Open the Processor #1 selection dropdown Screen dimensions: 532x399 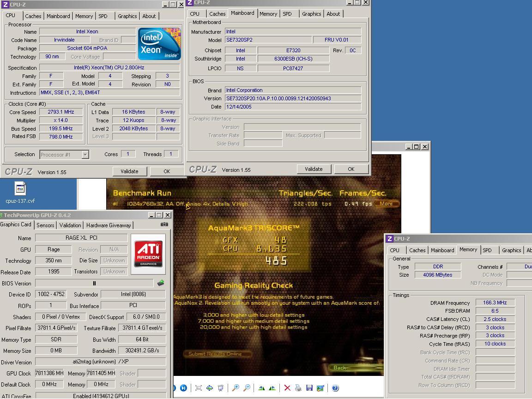(85, 155)
